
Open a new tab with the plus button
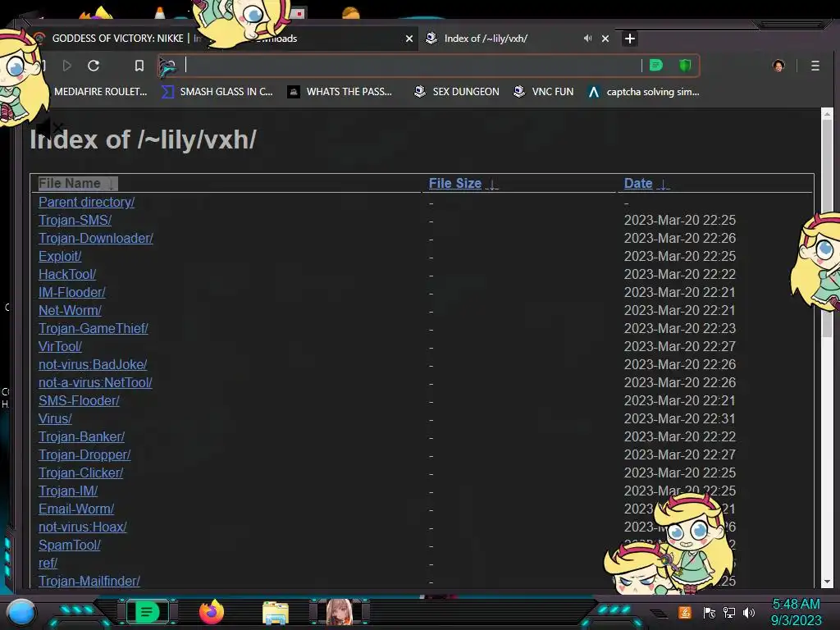(629, 39)
